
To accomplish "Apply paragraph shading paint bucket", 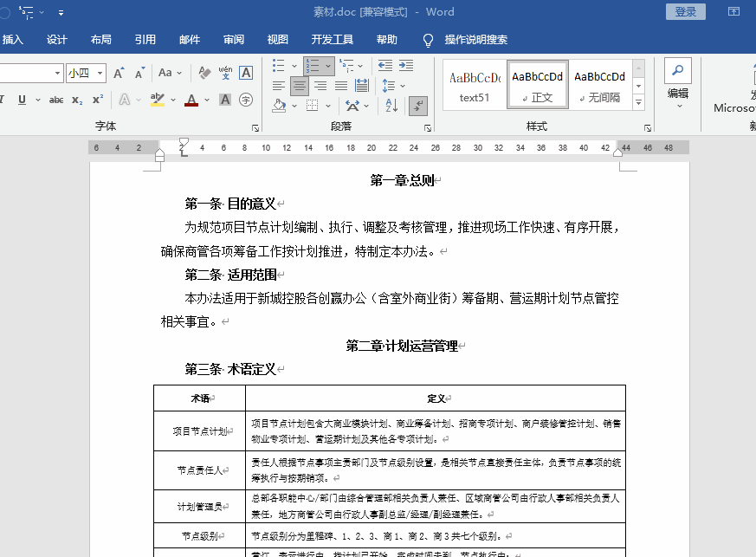I will tap(279, 106).
